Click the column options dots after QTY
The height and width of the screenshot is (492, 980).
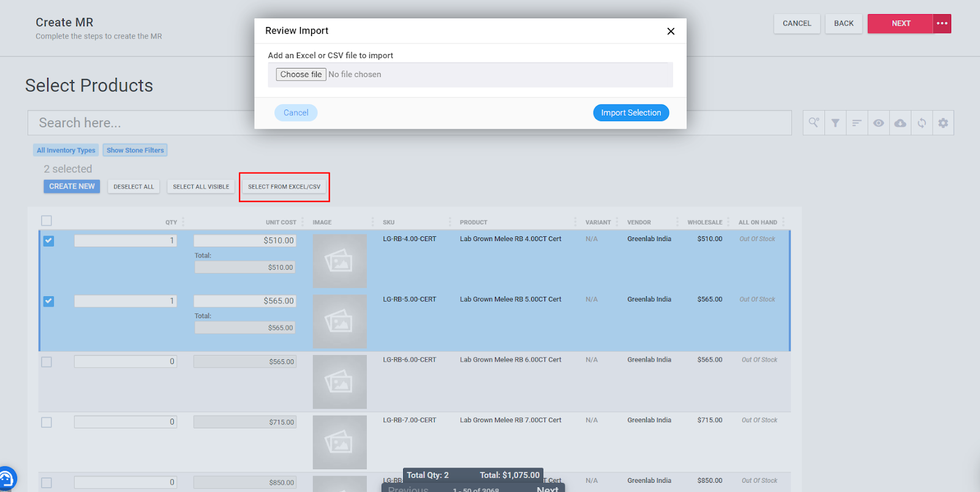183,222
